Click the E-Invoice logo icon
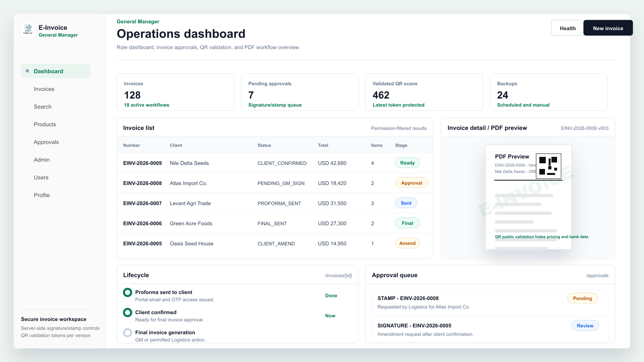 tap(28, 29)
